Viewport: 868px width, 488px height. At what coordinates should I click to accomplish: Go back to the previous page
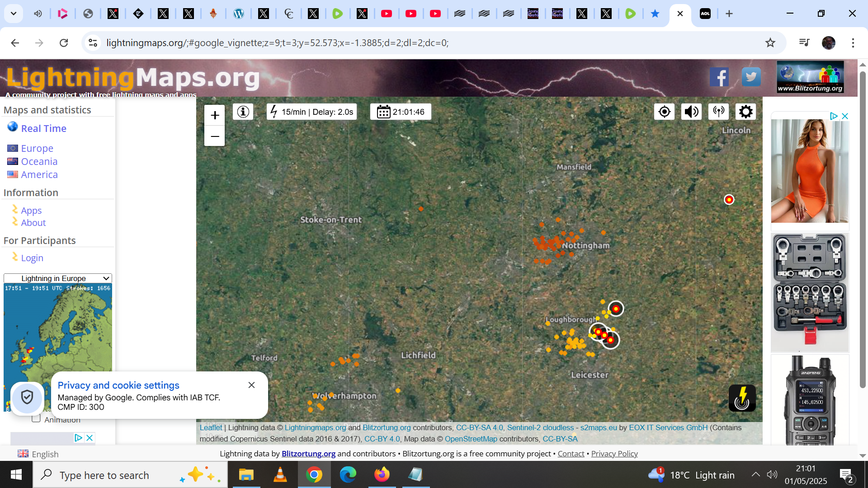(15, 43)
